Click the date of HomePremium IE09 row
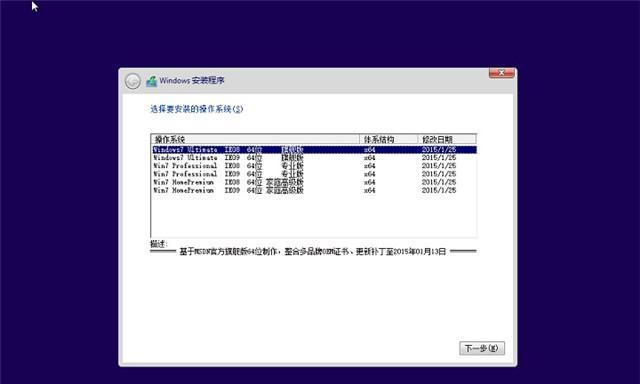 [439, 191]
